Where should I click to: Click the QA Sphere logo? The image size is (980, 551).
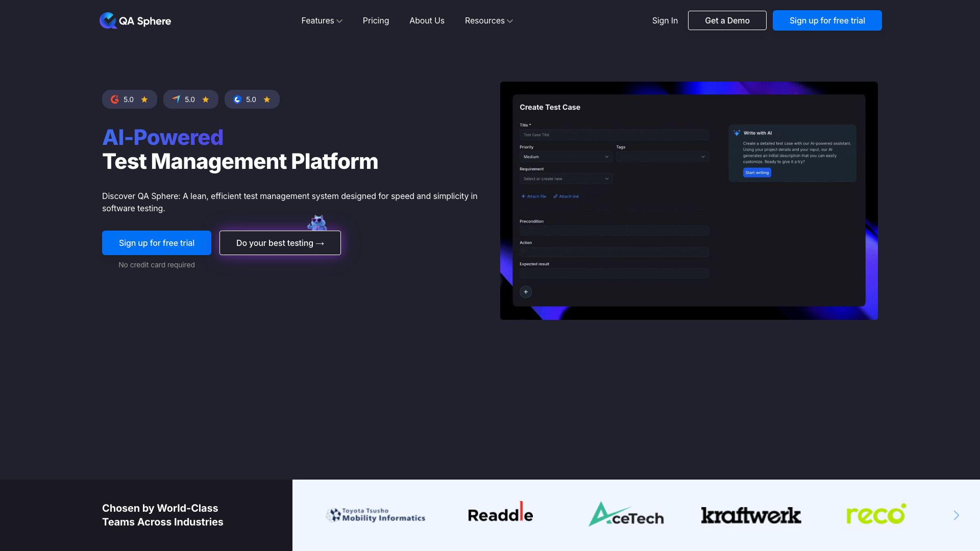coord(135,20)
